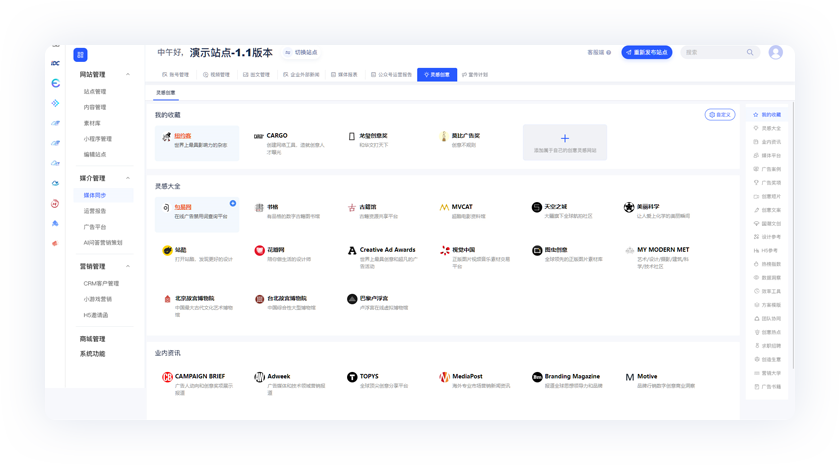Click the MVCAT logo icon
Image resolution: width=840 pixels, height=465 pixels.
tap(444, 208)
